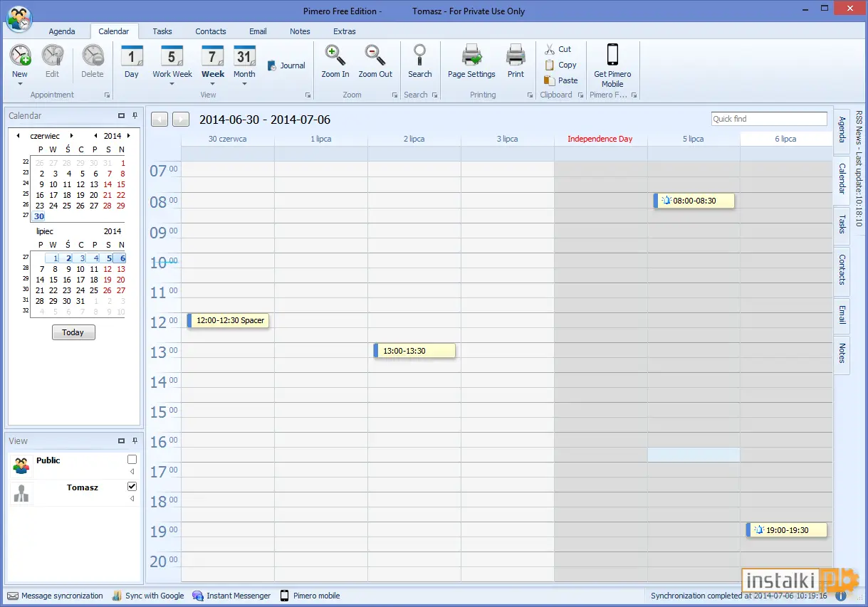The height and width of the screenshot is (607, 868).
Task: Open the Journal view
Action: [286, 65]
